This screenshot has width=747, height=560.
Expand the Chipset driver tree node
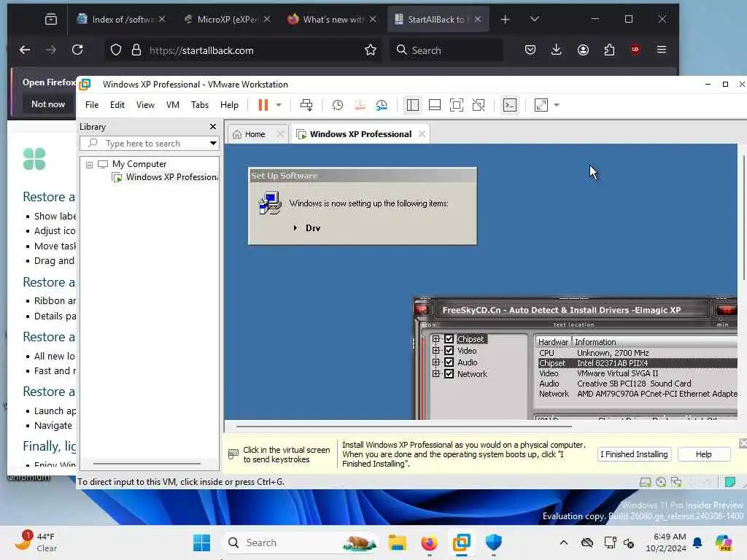(436, 339)
